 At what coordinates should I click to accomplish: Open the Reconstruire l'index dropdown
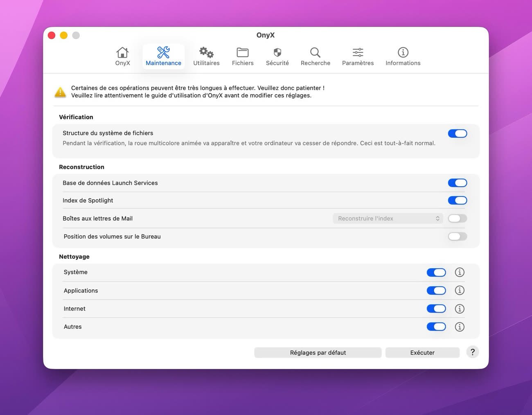click(388, 219)
